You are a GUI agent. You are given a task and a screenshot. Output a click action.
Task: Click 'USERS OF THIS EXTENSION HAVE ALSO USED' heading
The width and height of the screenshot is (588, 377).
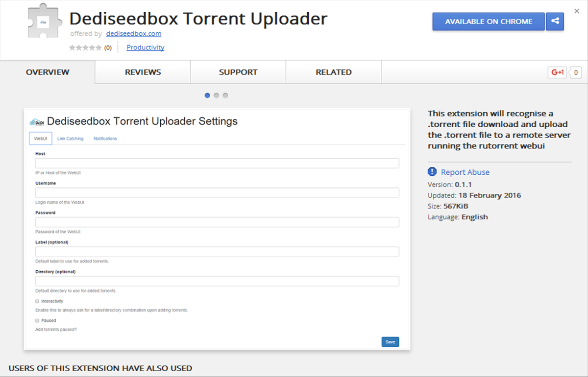tap(100, 368)
